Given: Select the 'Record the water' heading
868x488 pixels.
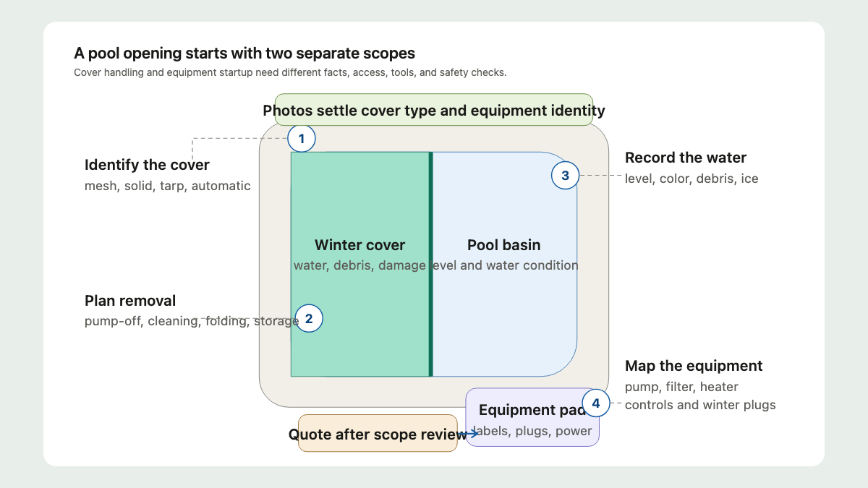Looking at the screenshot, I should point(686,158).
